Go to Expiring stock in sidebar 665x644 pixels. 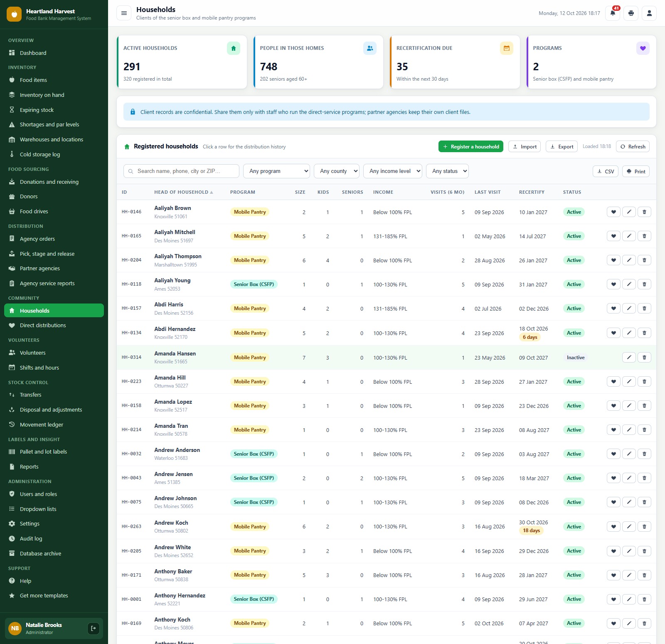[54, 110]
